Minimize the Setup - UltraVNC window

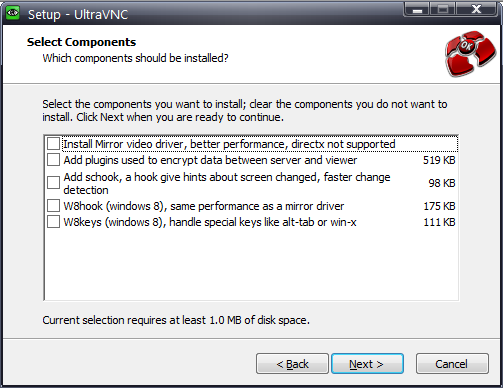417,10
